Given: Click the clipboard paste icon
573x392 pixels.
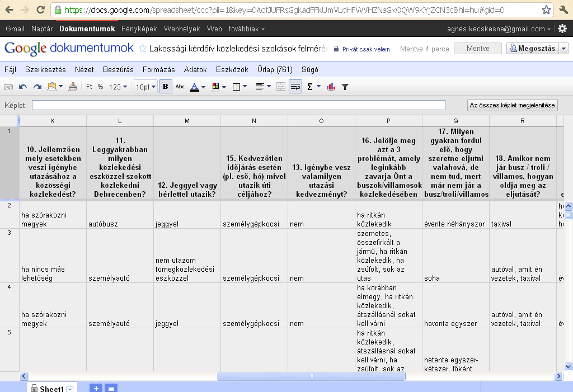Looking at the screenshot, I should tap(52, 87).
